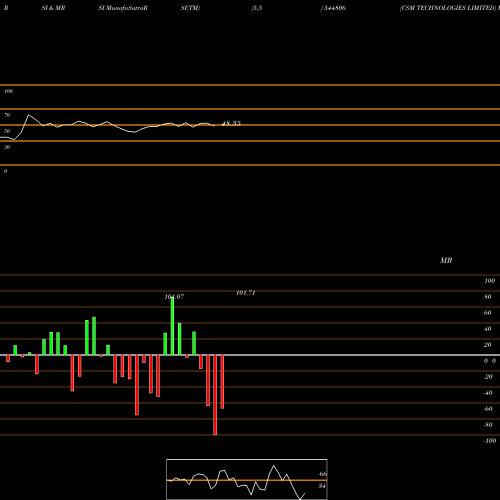Click the 100 label on the MR axis
The height and width of the screenshot is (500, 500).
coord(490,281)
